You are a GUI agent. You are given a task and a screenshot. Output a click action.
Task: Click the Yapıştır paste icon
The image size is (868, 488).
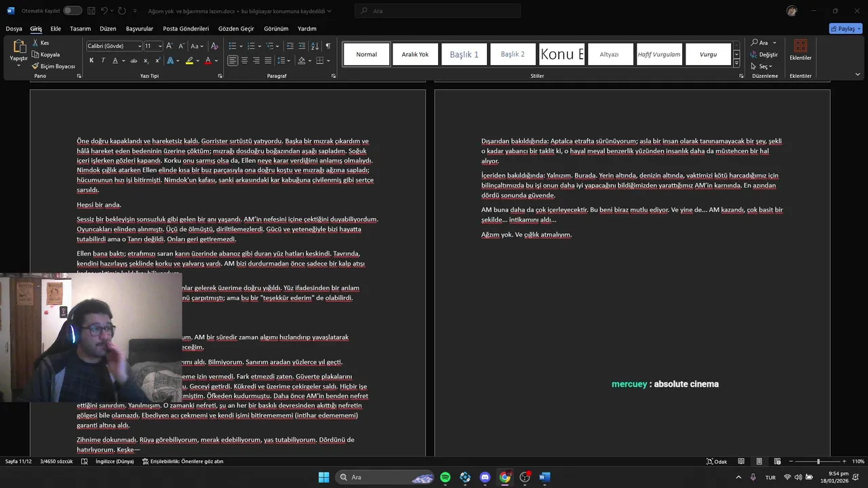point(18,46)
